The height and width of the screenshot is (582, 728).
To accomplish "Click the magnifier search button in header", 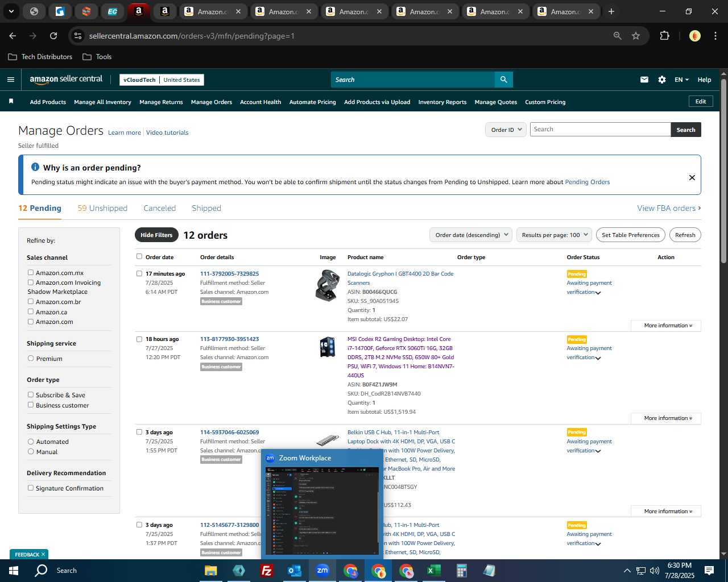I will 503,80.
